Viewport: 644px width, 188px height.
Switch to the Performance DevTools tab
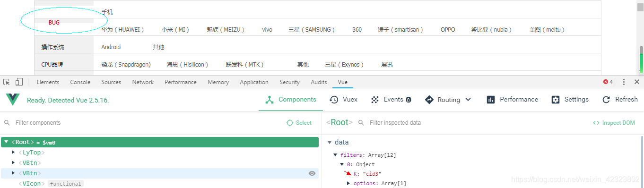coord(181,82)
